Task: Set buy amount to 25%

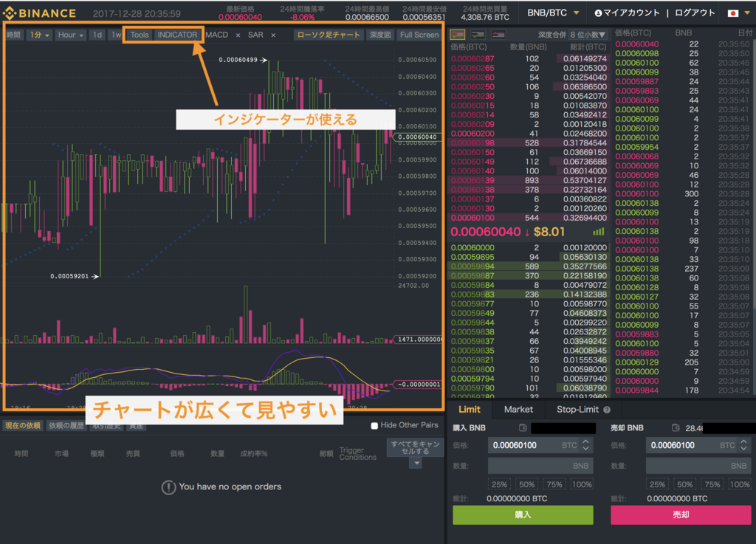Action: coord(500,484)
